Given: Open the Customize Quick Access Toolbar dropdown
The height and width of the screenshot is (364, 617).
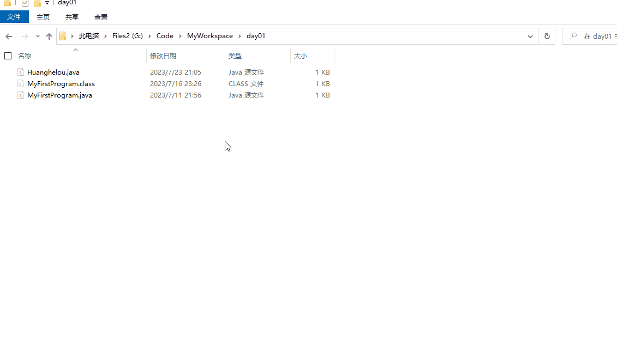Looking at the screenshot, I should (x=47, y=3).
